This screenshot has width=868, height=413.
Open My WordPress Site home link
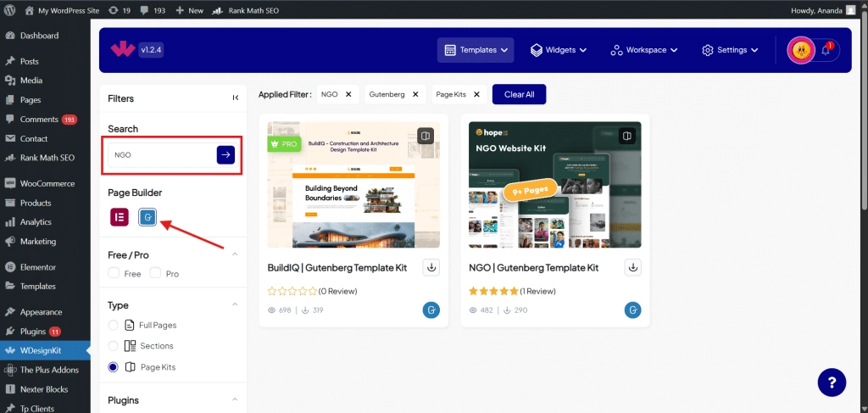point(62,10)
